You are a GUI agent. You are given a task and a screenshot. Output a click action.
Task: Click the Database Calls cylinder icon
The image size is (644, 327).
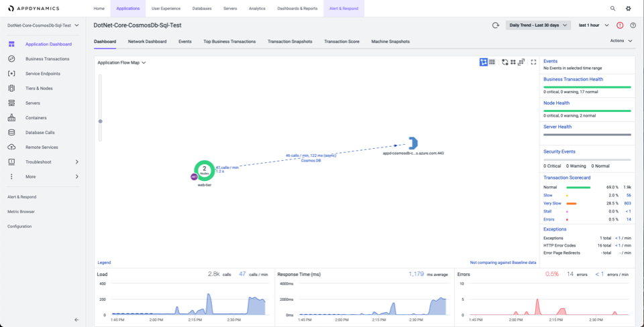tap(11, 133)
